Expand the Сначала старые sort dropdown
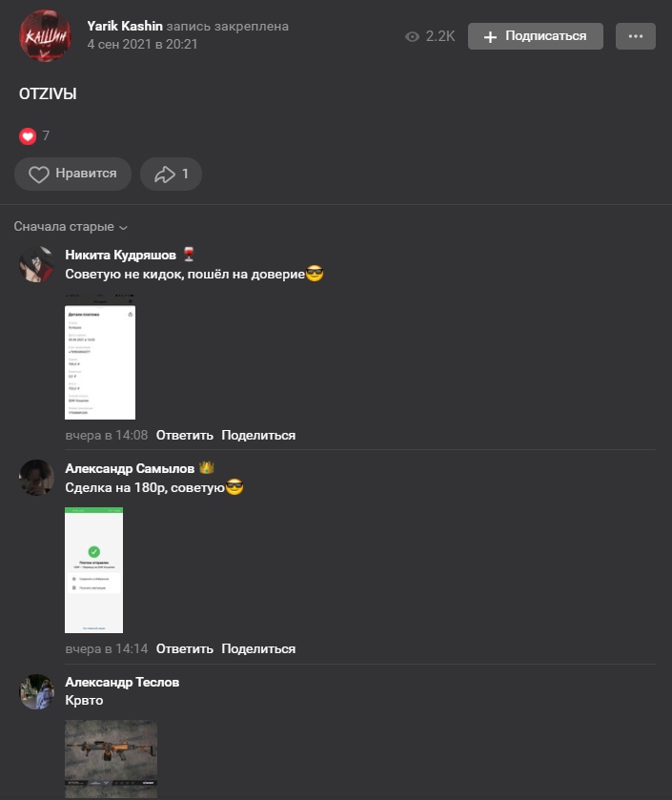Image resolution: width=672 pixels, height=800 pixels. point(71,227)
